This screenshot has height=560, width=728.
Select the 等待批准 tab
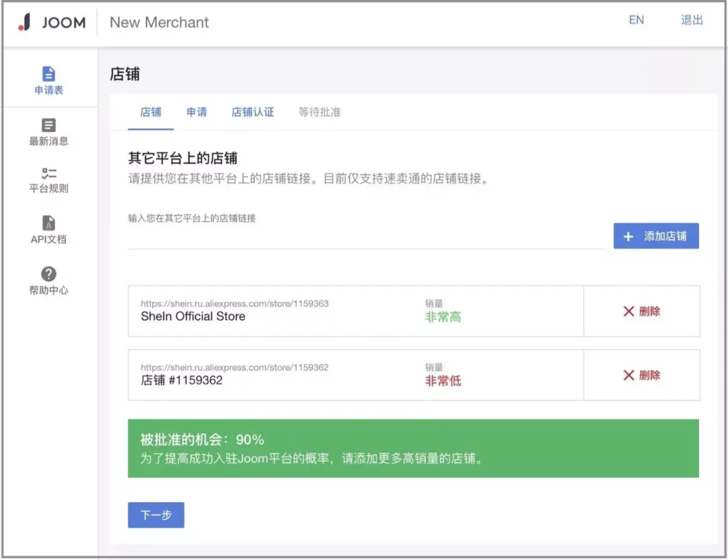[320, 113]
